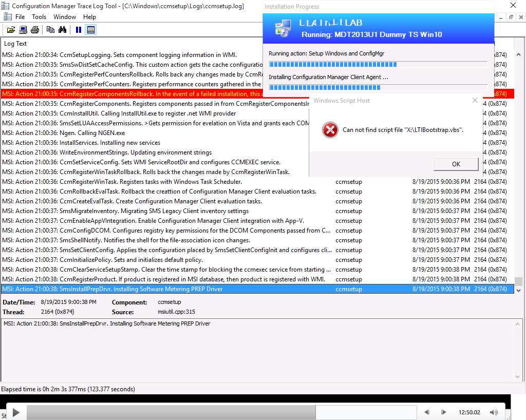
Task: Select the InstallServices log row
Action: [x=258, y=143]
